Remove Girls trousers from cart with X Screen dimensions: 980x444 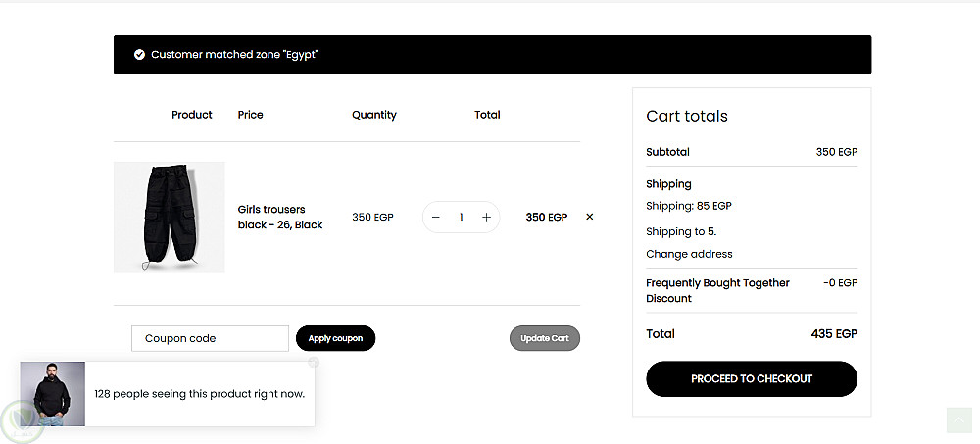pos(589,218)
